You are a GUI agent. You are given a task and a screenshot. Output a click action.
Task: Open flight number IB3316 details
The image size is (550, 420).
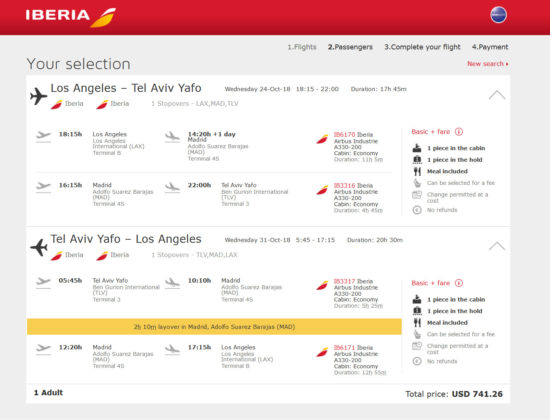[x=344, y=185]
